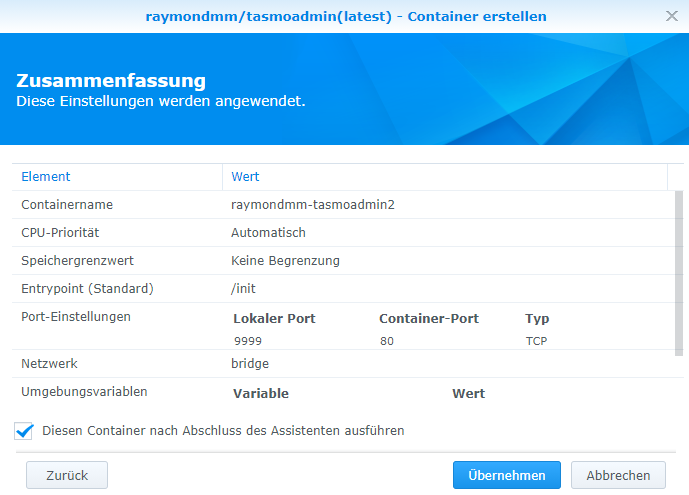Viewport: 689px width, 495px height.
Task: Click the raymondmm-tasmoadmin2 container name value
Action: (313, 205)
